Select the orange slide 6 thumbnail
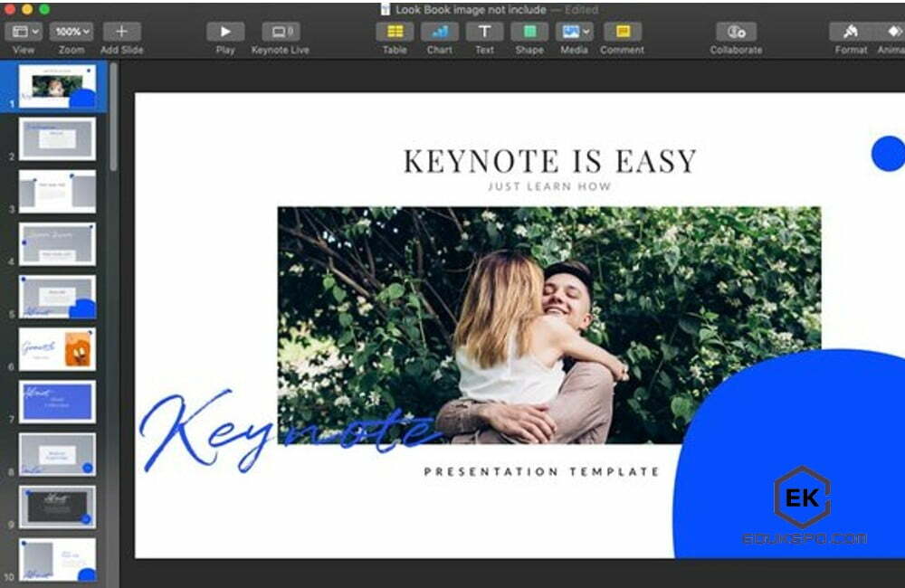 (x=57, y=351)
